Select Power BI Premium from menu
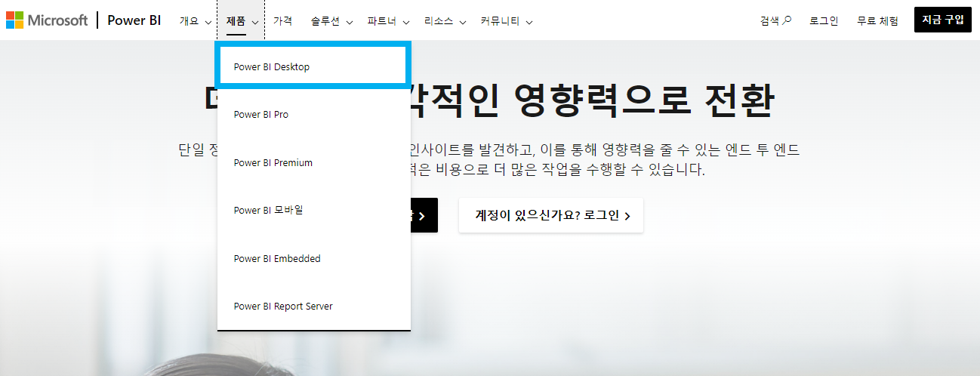This screenshot has width=980, height=376. [x=313, y=162]
